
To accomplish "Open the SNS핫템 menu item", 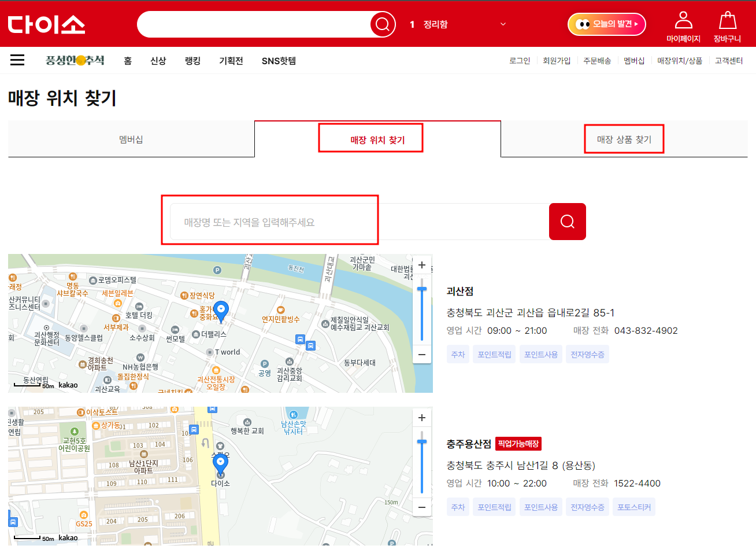I will tap(278, 60).
